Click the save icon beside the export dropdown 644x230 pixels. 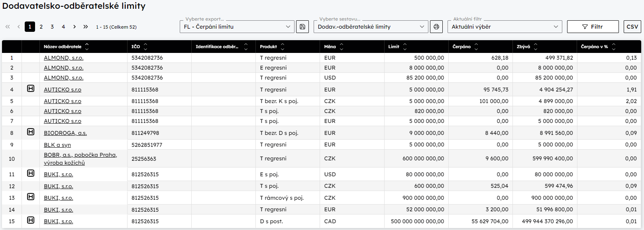point(302,27)
